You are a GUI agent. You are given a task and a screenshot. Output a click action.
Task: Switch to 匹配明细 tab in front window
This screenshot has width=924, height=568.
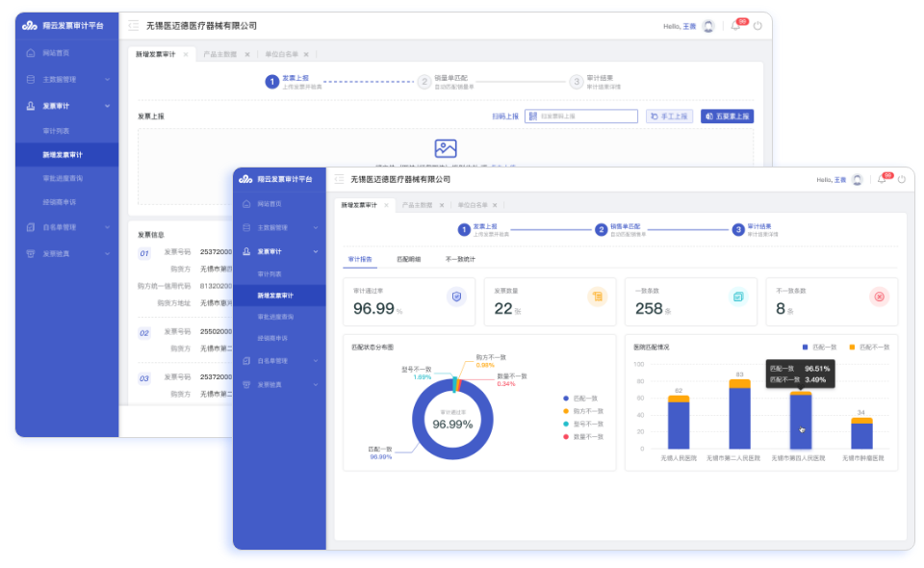[408, 259]
